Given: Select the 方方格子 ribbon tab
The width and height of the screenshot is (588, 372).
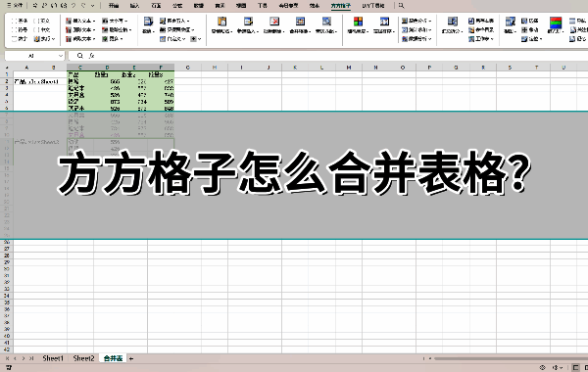Looking at the screenshot, I should pos(340,6).
